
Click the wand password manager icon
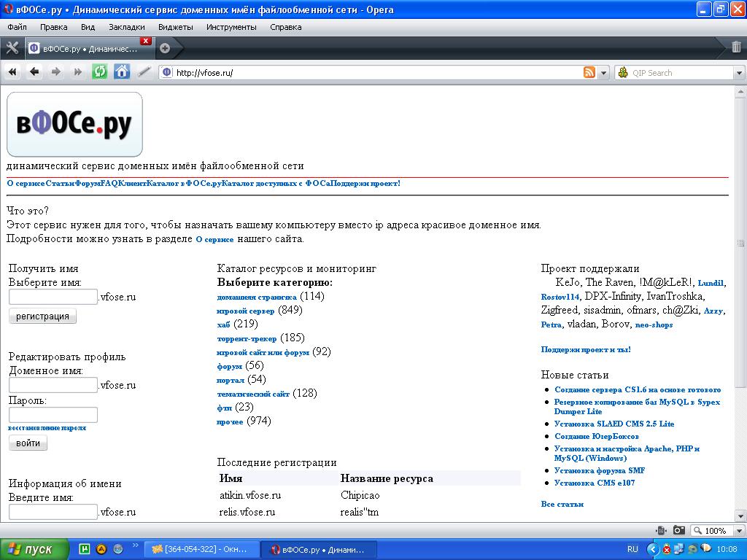pyautogui.click(x=144, y=71)
